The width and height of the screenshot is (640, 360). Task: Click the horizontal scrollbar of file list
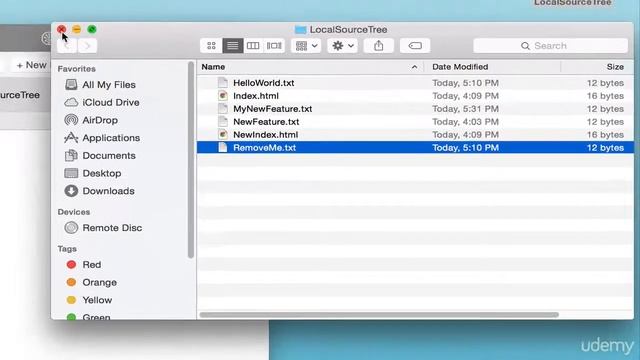(379, 315)
